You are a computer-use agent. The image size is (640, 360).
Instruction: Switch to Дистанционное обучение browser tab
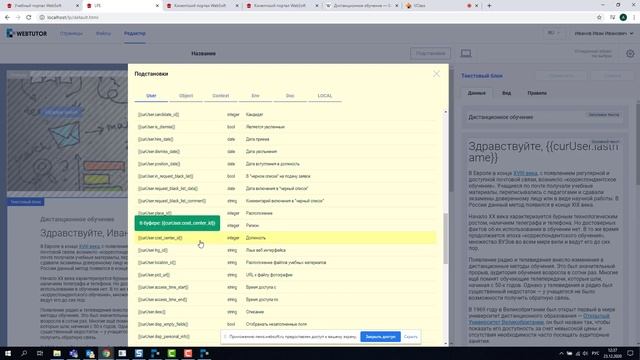pyautogui.click(x=362, y=6)
